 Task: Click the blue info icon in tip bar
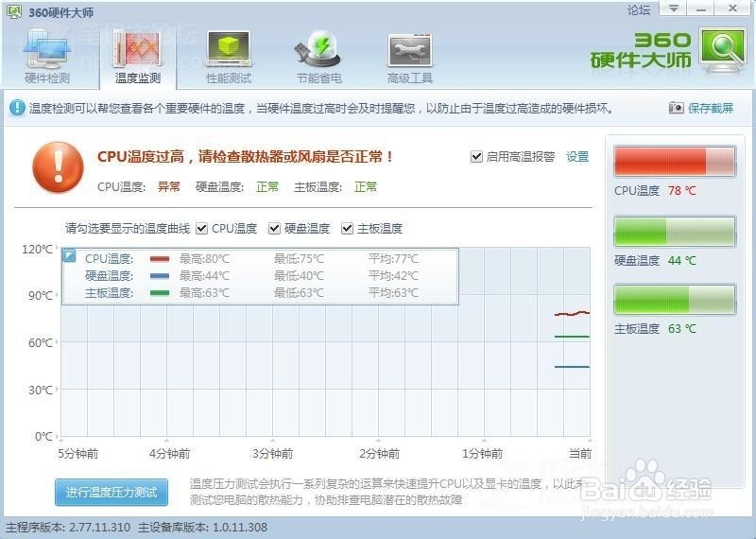tap(17, 108)
